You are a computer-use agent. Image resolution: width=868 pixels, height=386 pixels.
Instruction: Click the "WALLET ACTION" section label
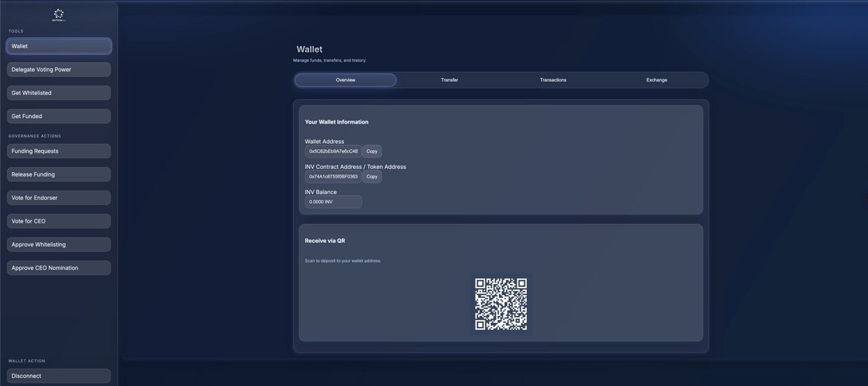pos(26,361)
